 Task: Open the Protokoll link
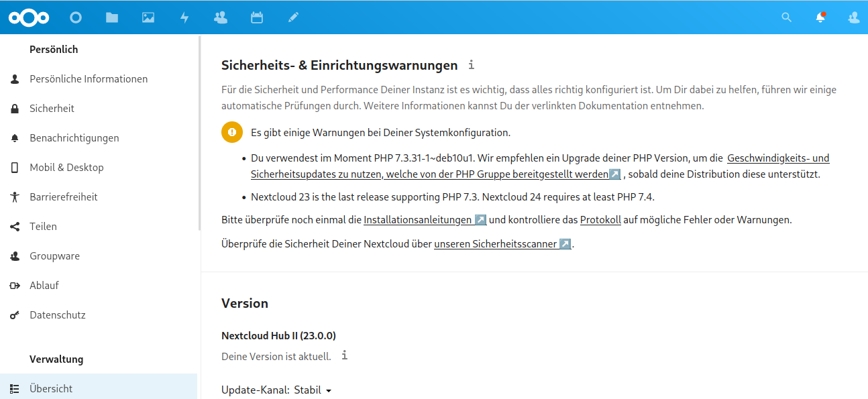pyautogui.click(x=600, y=220)
